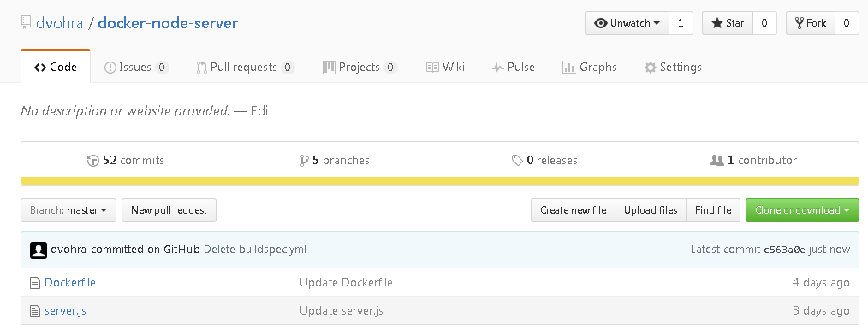Switch to the Pulse tab
868x330 pixels.
tap(513, 68)
